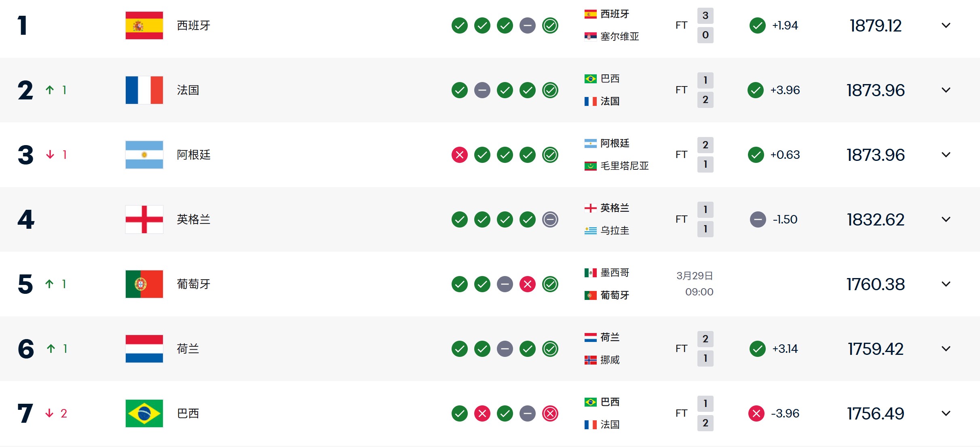The image size is (980, 447).
Task: Click Portugal's red loss form icon
Action: 527,284
